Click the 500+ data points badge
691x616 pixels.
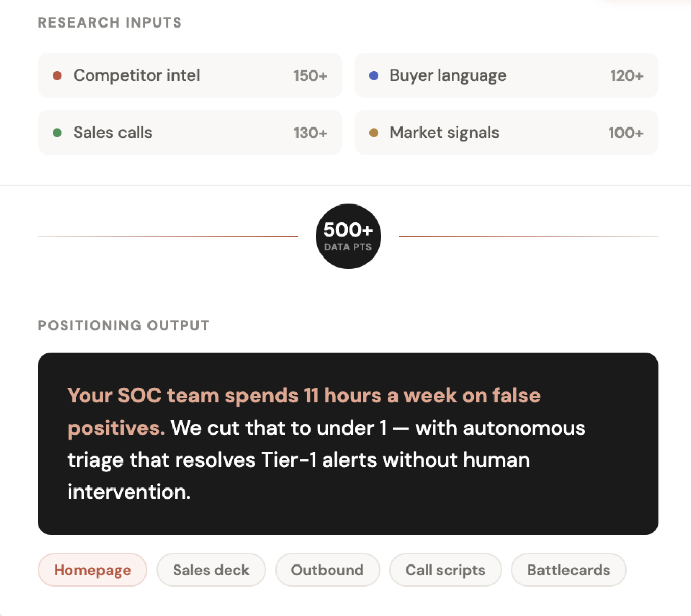[348, 236]
